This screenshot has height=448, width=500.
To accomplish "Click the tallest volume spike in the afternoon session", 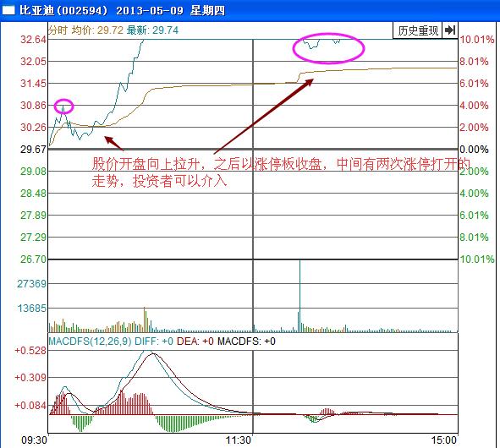I will [x=299, y=296].
